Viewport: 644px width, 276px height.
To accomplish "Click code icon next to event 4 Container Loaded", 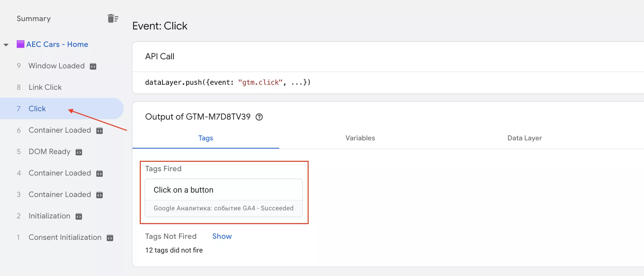I will pos(100,174).
